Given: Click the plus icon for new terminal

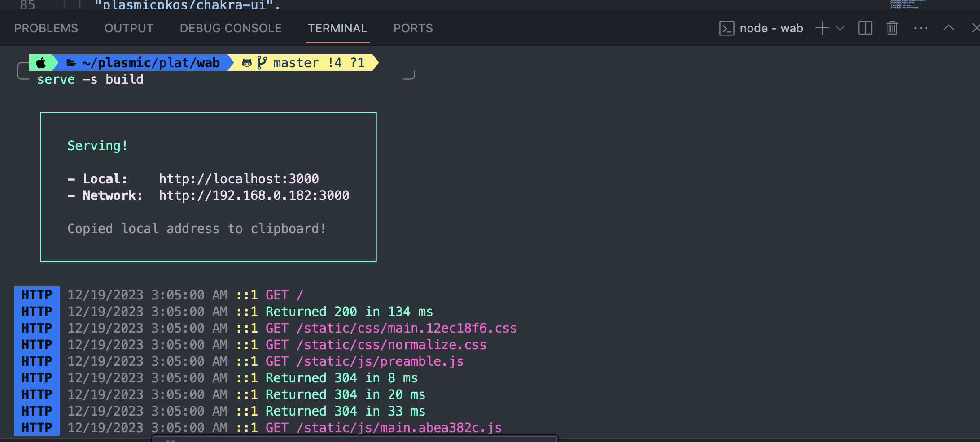Looking at the screenshot, I should pyautogui.click(x=822, y=28).
